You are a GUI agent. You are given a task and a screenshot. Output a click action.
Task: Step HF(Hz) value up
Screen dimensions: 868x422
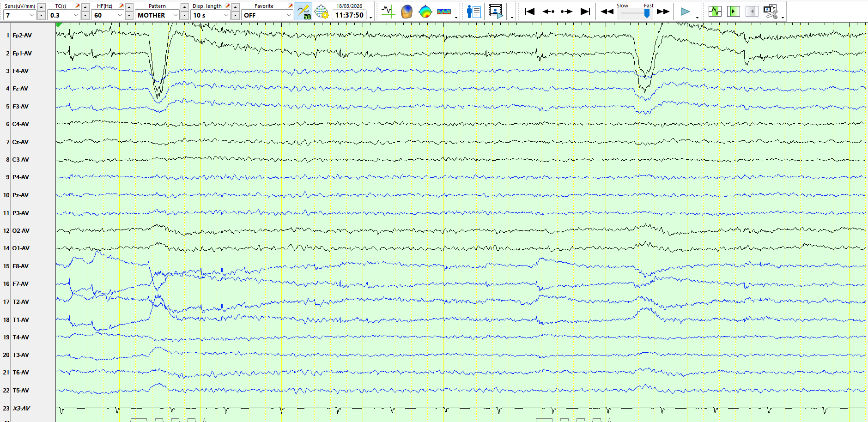129,7
